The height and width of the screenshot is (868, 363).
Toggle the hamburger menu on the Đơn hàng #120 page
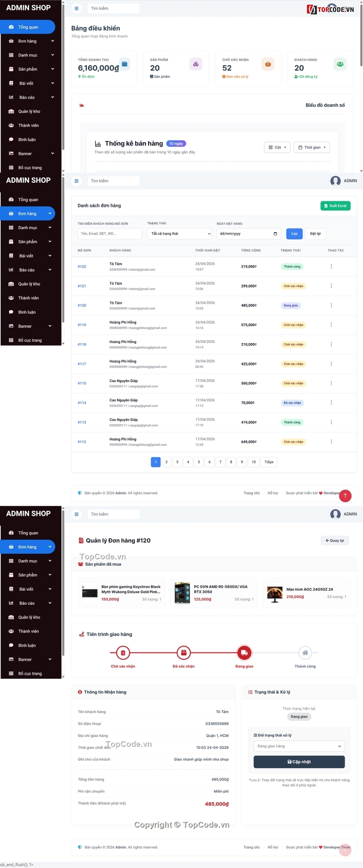coord(76,514)
